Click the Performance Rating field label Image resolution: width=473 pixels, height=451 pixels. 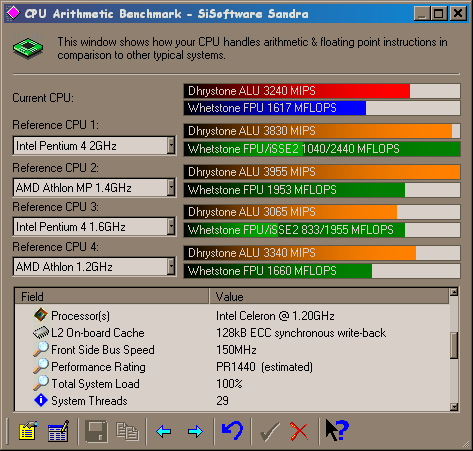(x=98, y=367)
